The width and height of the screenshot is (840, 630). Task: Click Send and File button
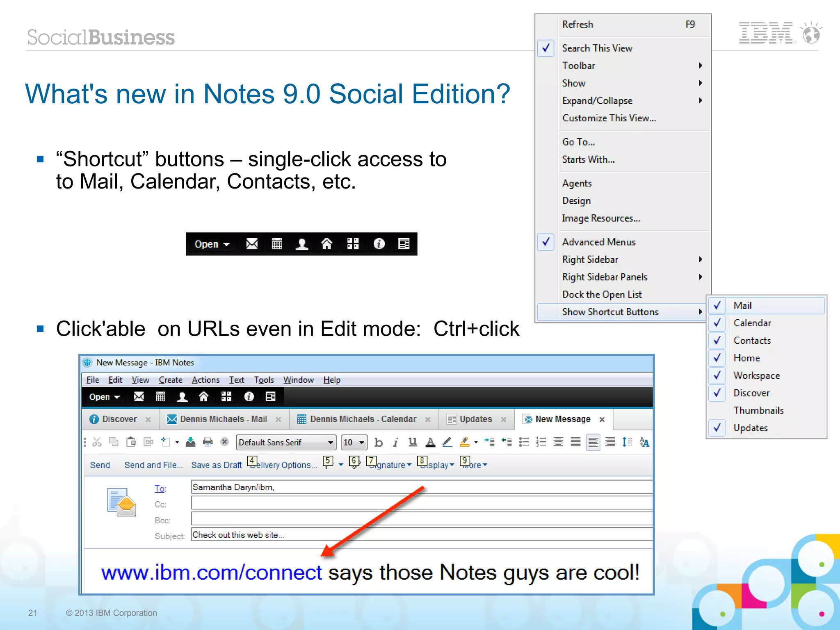[153, 465]
